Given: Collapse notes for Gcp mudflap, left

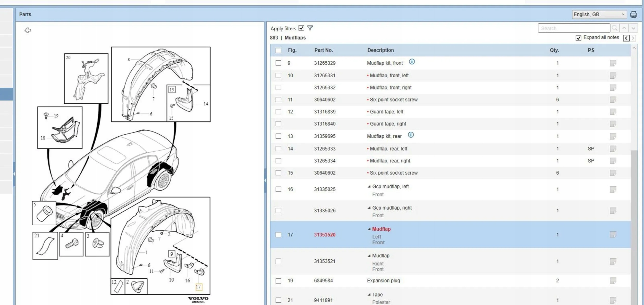Looking at the screenshot, I should coord(369,186).
